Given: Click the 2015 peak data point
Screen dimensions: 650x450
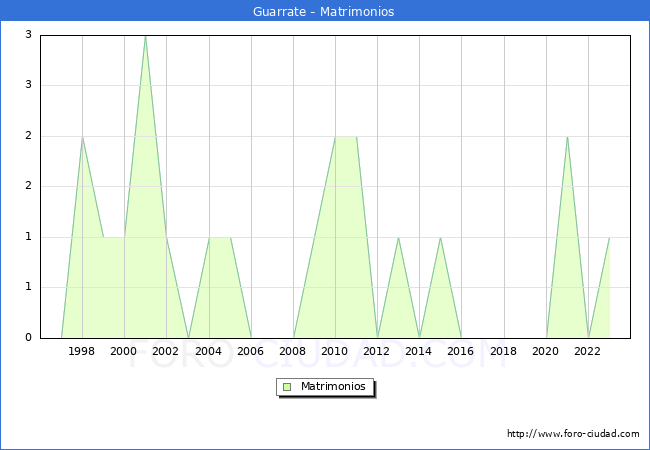Looking at the screenshot, I should 440,238.
